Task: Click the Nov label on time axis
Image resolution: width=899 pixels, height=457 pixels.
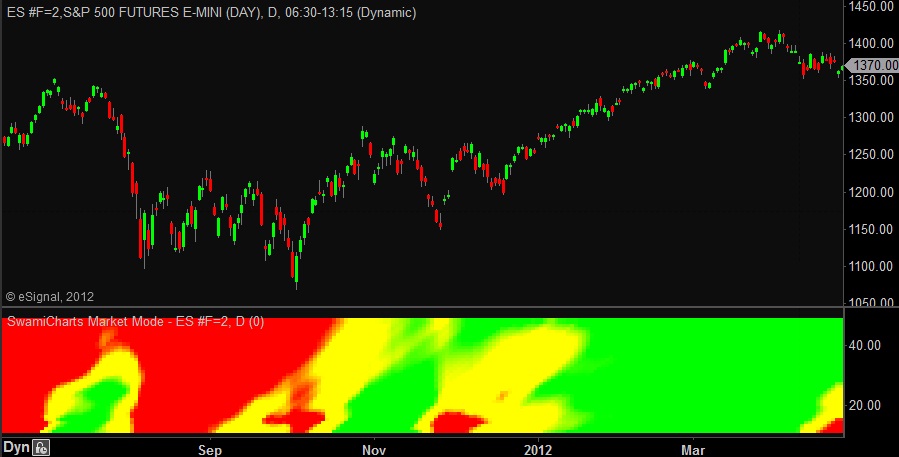Action: [x=374, y=450]
